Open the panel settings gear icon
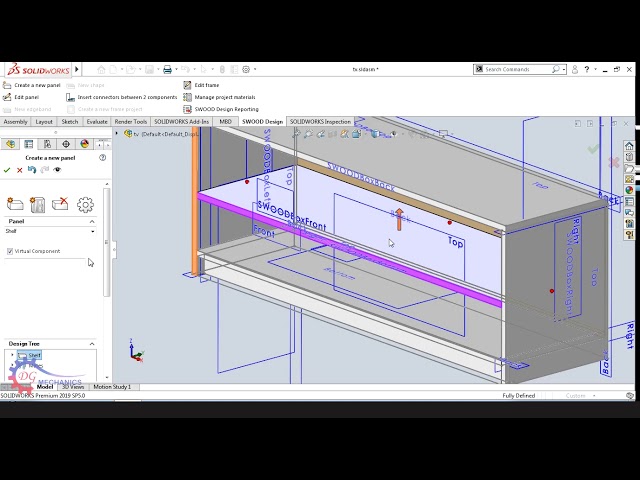The image size is (640, 480). 85,204
